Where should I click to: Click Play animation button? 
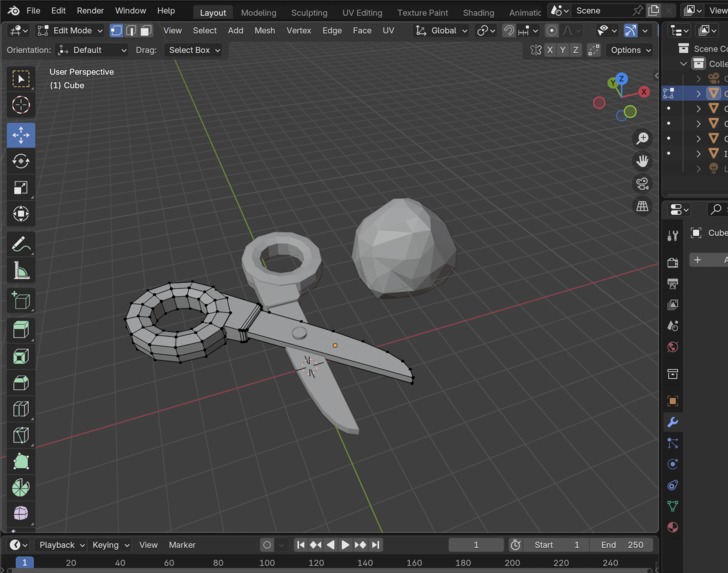[x=345, y=545]
